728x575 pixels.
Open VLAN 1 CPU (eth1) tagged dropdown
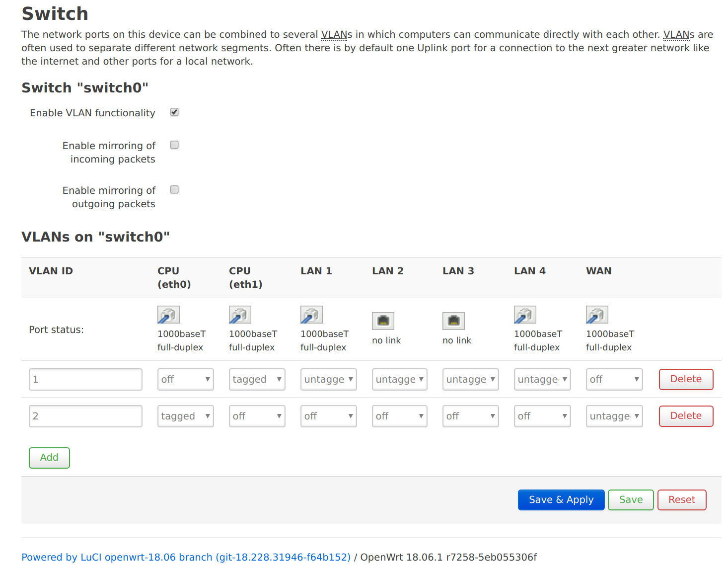coord(257,379)
